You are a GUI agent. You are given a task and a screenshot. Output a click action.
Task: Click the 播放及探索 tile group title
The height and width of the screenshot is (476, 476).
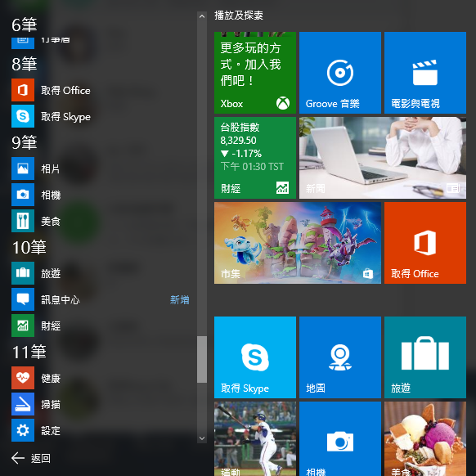point(239,16)
